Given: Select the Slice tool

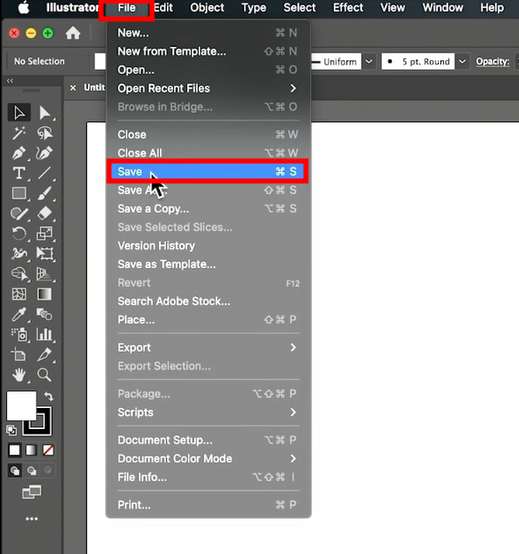Looking at the screenshot, I should pos(45,354).
